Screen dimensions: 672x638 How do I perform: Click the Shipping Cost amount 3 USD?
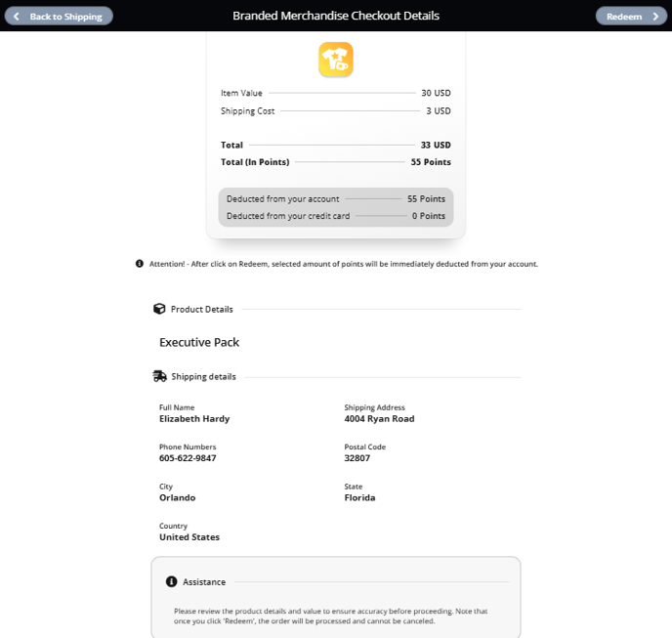click(439, 111)
